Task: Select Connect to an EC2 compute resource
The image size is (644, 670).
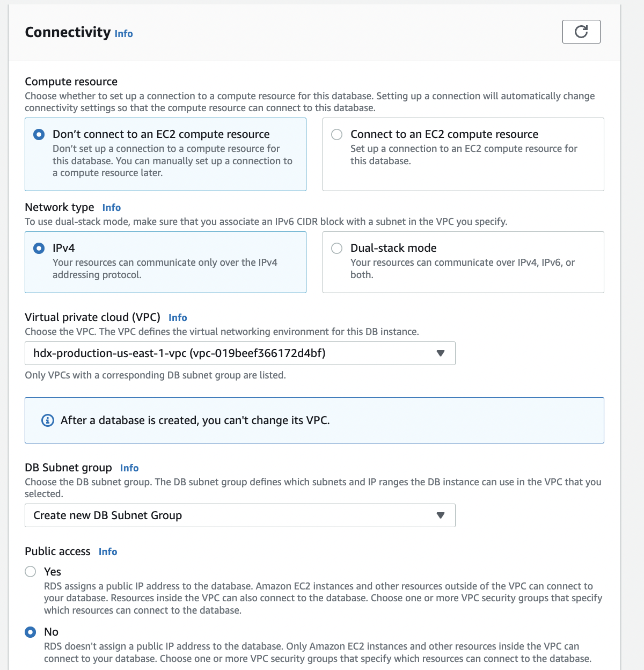Action: 337,134
